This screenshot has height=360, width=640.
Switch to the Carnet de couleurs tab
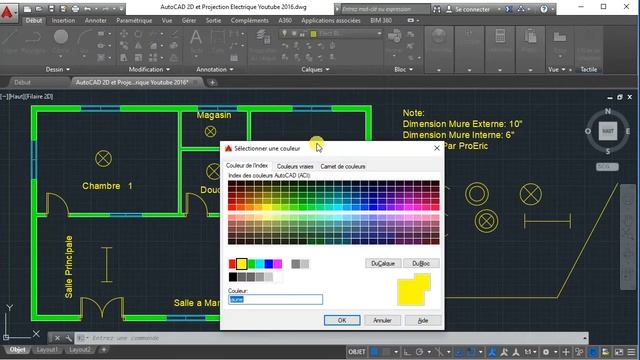click(x=343, y=167)
